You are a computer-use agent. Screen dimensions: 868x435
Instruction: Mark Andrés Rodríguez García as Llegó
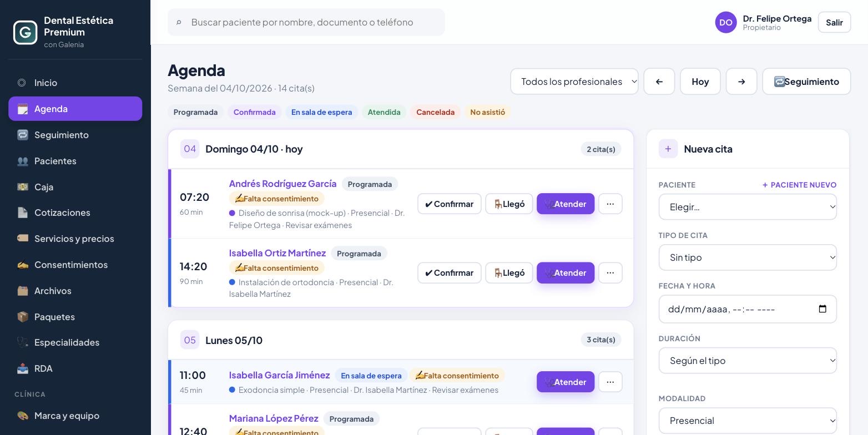pos(509,204)
